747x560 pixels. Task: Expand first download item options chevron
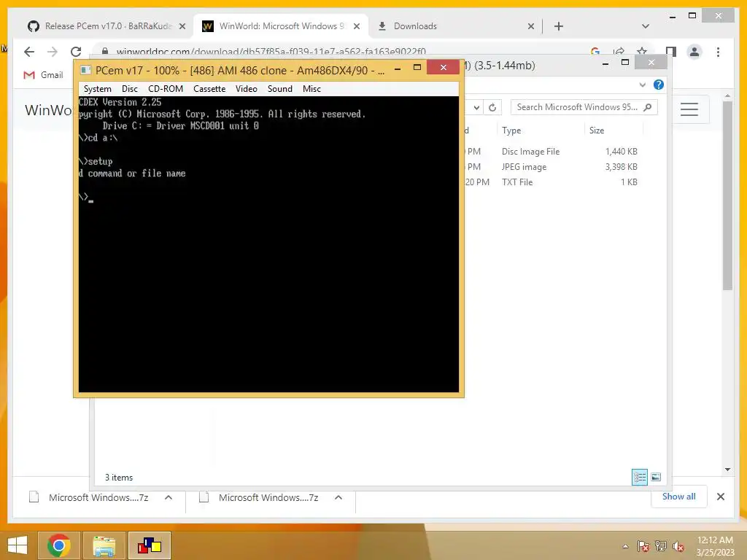(169, 497)
